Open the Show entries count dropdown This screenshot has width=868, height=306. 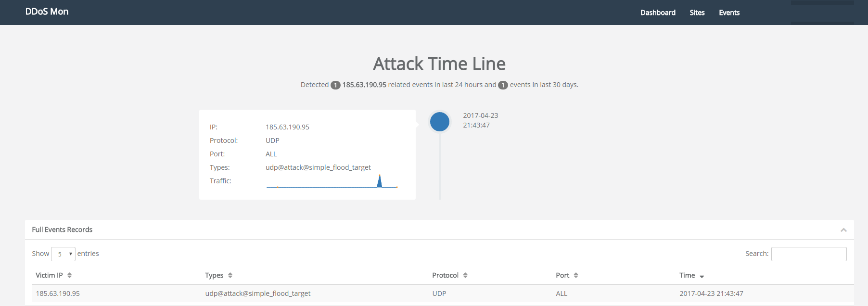coord(63,254)
